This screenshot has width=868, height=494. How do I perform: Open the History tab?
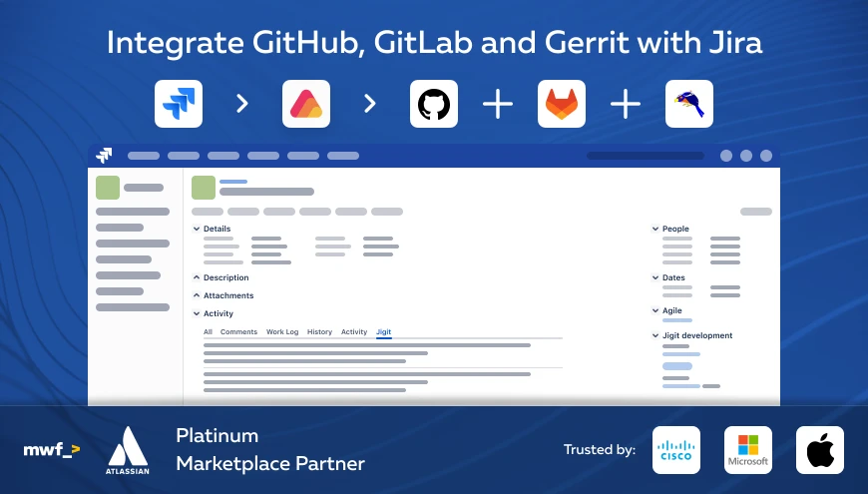point(319,331)
